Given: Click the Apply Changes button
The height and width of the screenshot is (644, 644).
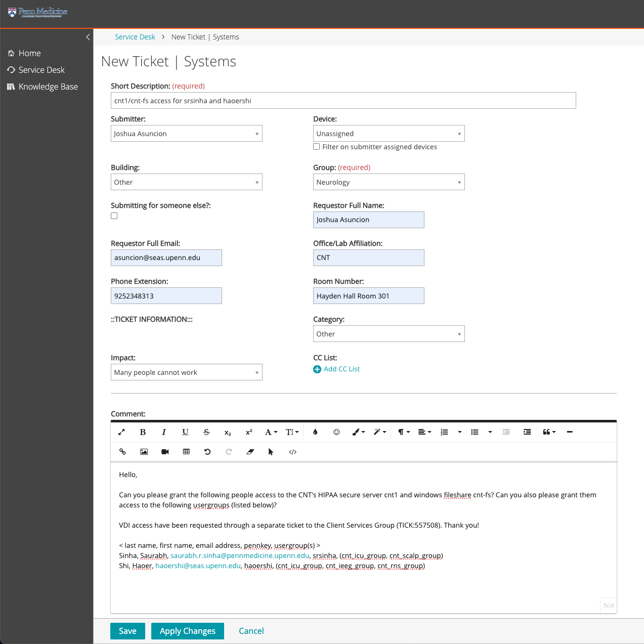Looking at the screenshot, I should click(188, 631).
